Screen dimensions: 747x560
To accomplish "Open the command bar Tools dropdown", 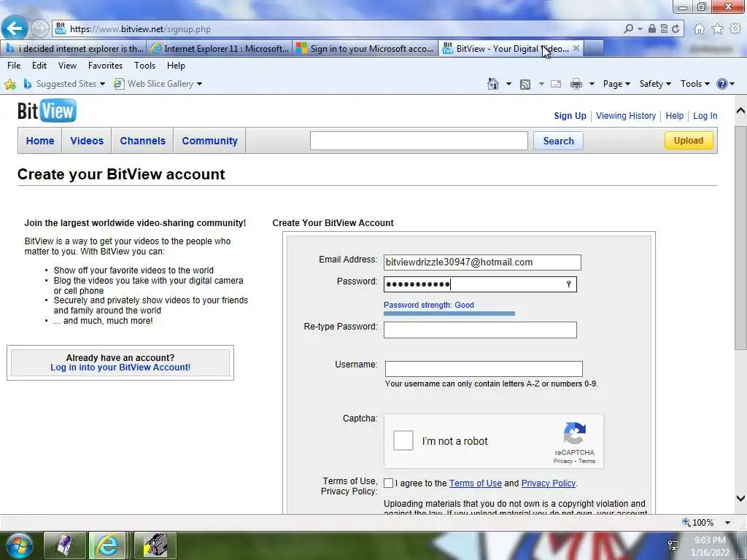I will 694,84.
